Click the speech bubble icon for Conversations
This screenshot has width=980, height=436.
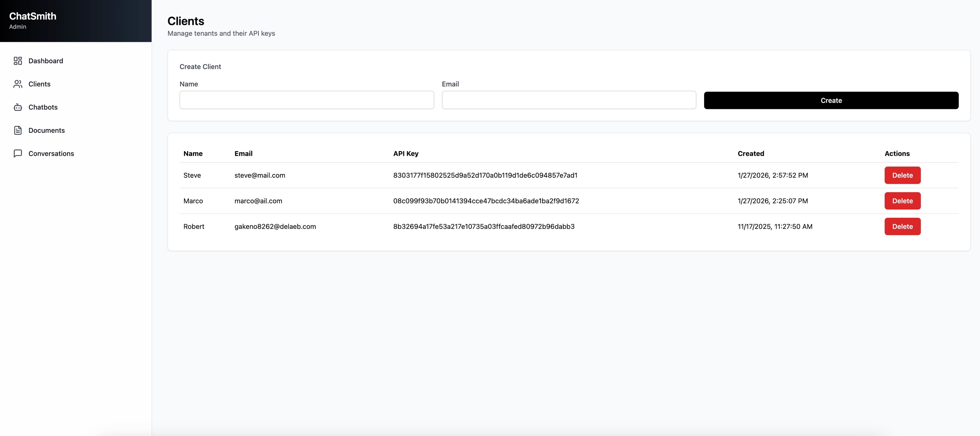[x=18, y=153]
